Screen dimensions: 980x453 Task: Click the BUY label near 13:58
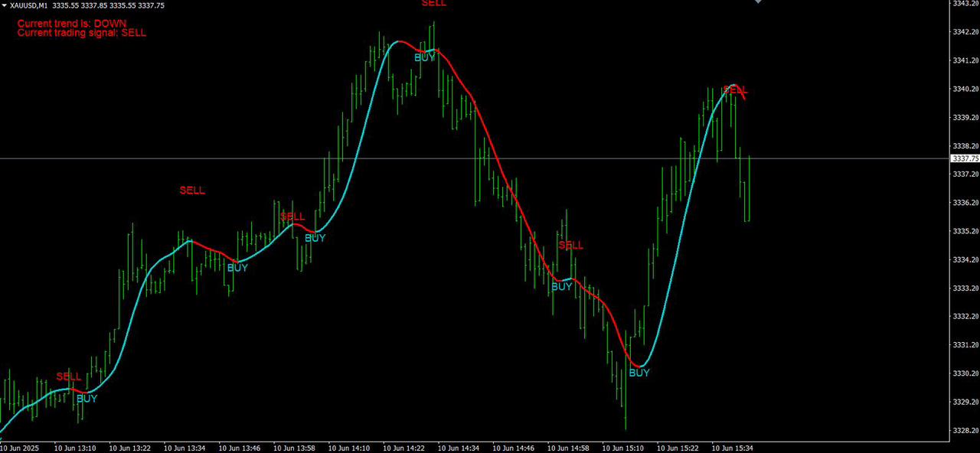pos(315,238)
